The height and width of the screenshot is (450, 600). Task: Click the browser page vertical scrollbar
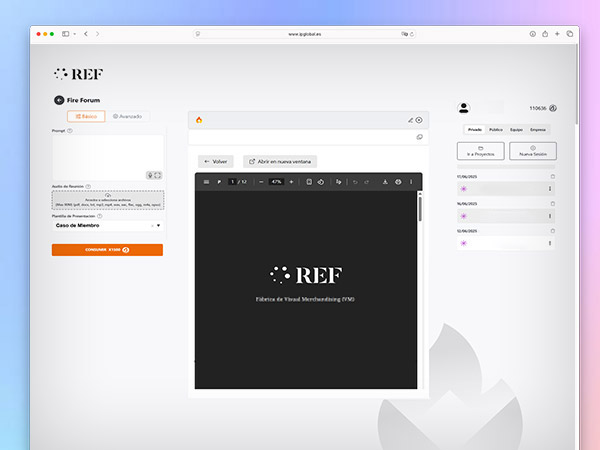point(577,84)
